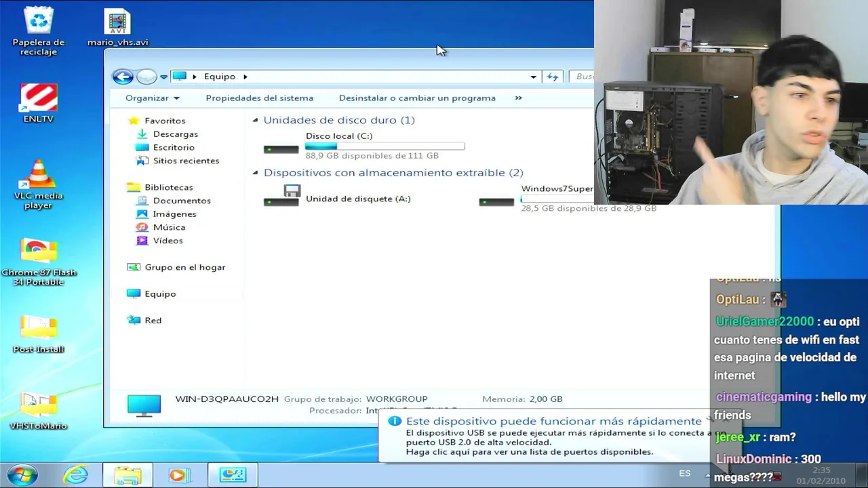Show more toolbar commands chevron
Image resolution: width=868 pixels, height=488 pixels.
pos(519,98)
